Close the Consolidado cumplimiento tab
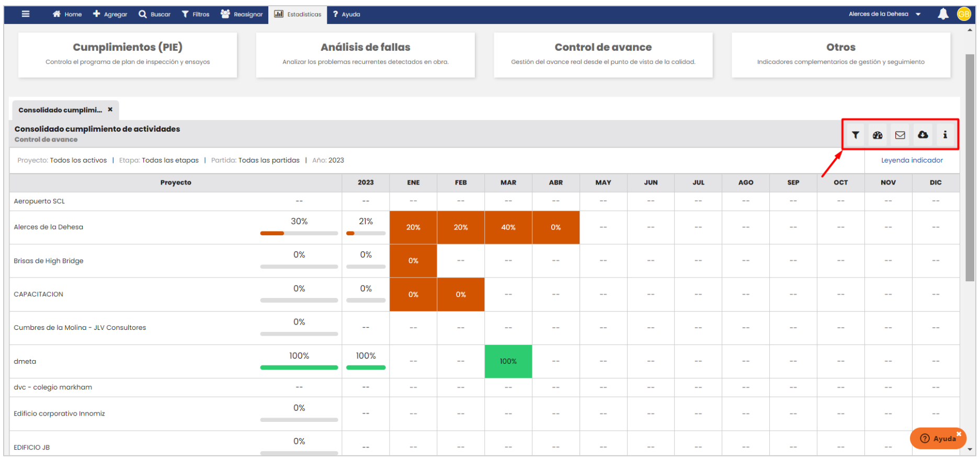 (110, 110)
